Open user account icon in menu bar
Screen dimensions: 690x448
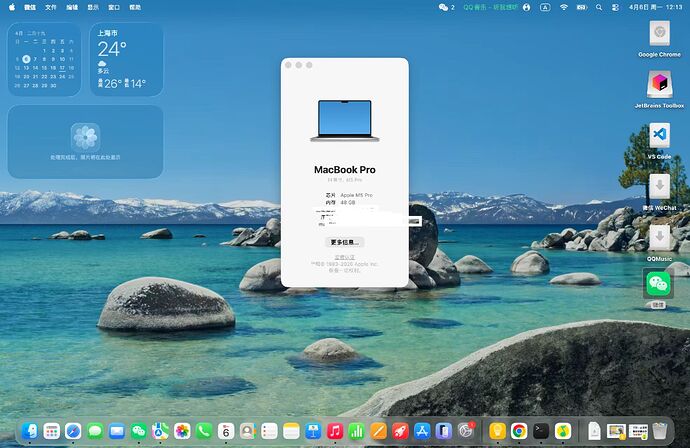(527, 7)
